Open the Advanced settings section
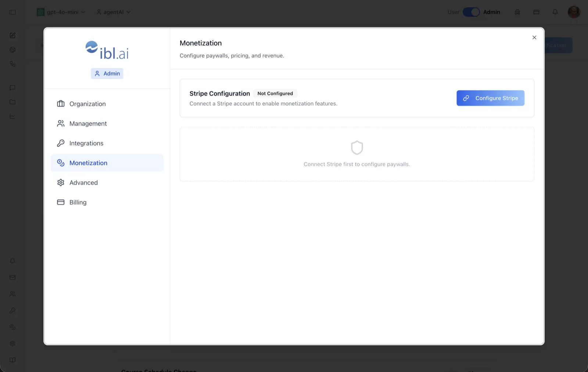This screenshot has height=372, width=588. (x=107, y=183)
